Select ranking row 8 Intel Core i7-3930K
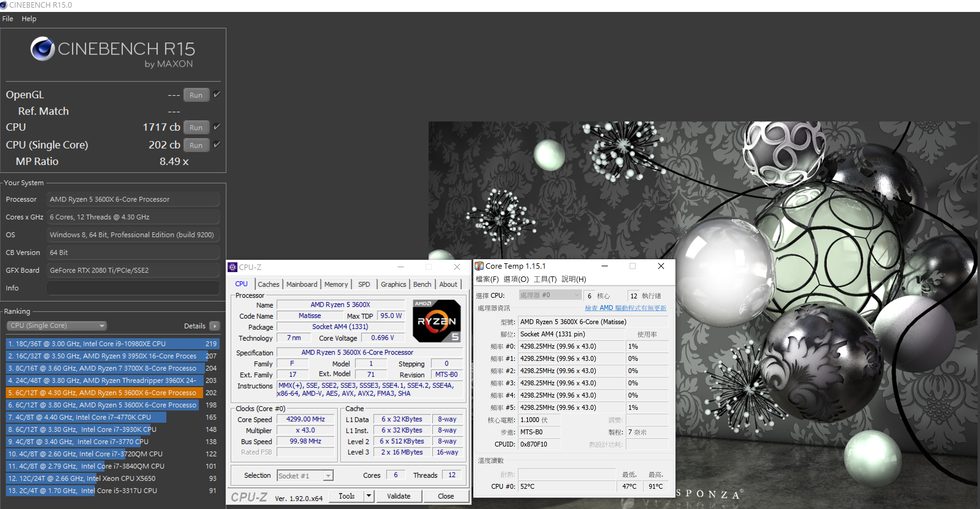This screenshot has width=980, height=509. (113, 429)
